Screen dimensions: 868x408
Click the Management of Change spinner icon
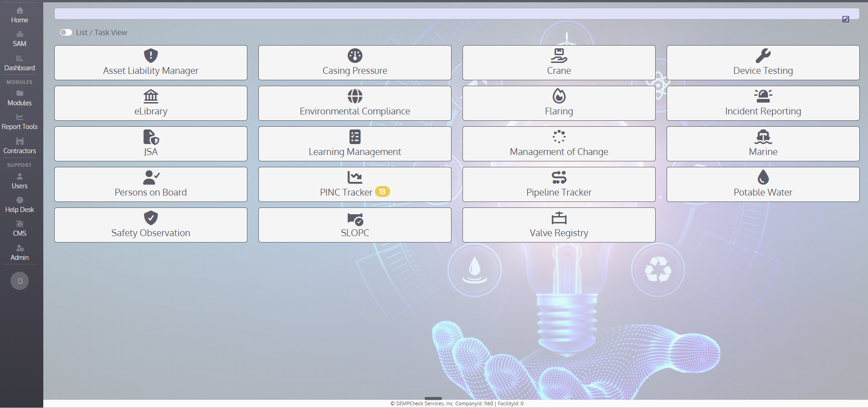point(559,137)
